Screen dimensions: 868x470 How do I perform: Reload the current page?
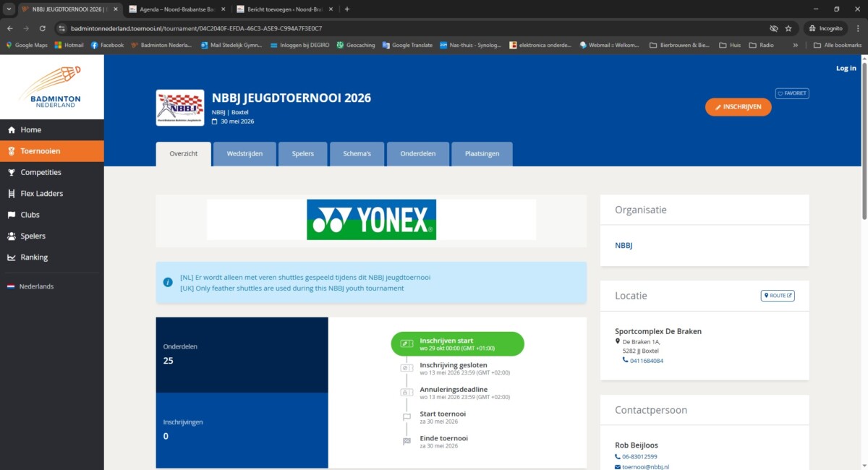(43, 28)
